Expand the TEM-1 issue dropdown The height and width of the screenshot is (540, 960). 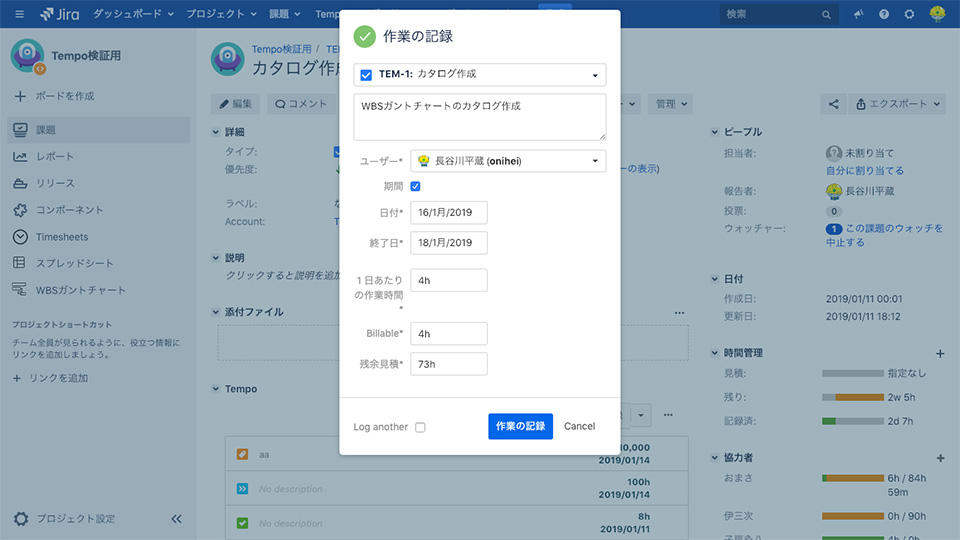point(596,75)
